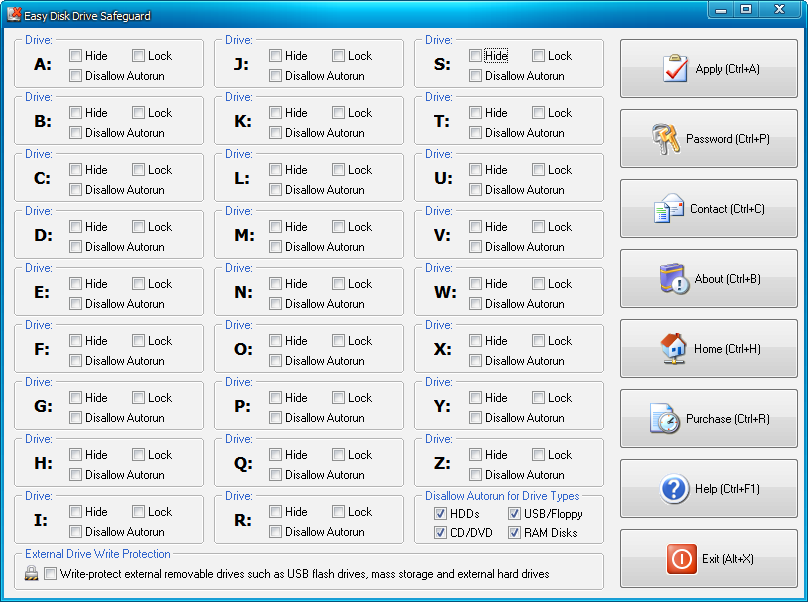Click the Help question mark icon
The width and height of the screenshot is (808, 602).
(x=674, y=489)
